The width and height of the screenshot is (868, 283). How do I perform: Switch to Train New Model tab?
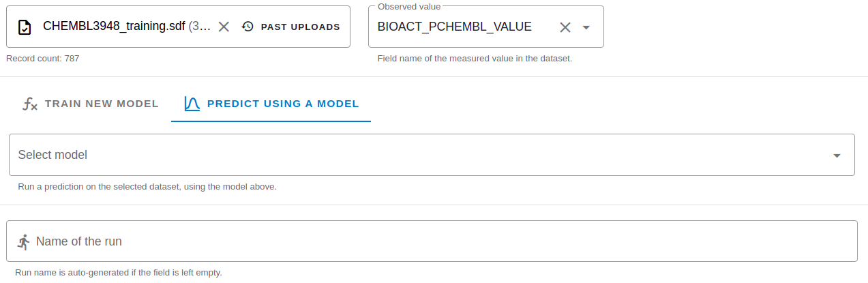coord(101,104)
